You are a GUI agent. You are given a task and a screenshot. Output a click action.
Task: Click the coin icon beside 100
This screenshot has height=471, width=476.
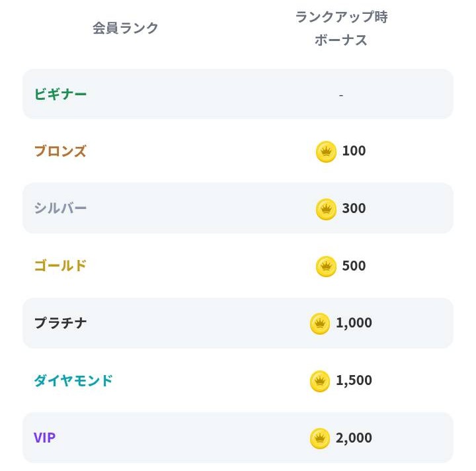pos(326,151)
